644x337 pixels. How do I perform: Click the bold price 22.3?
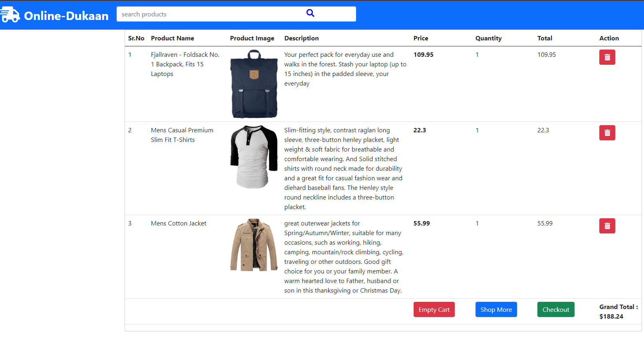(x=420, y=130)
